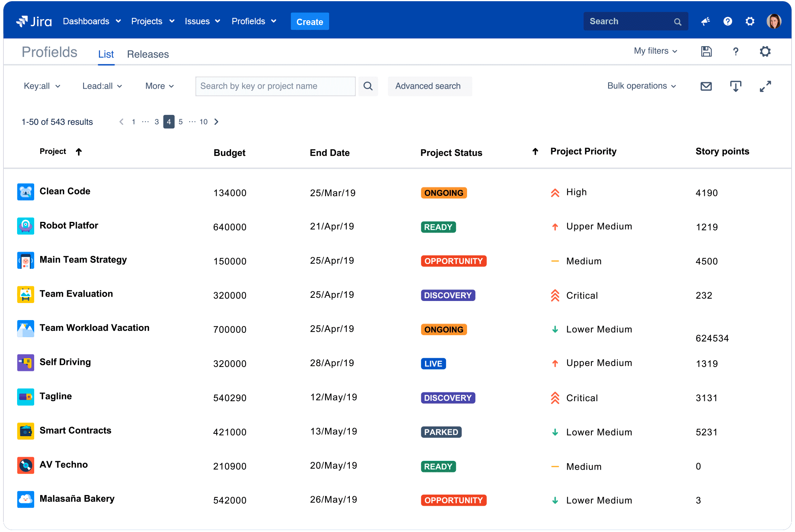
Task: Open the Bulk operations dropdown
Action: pos(642,86)
